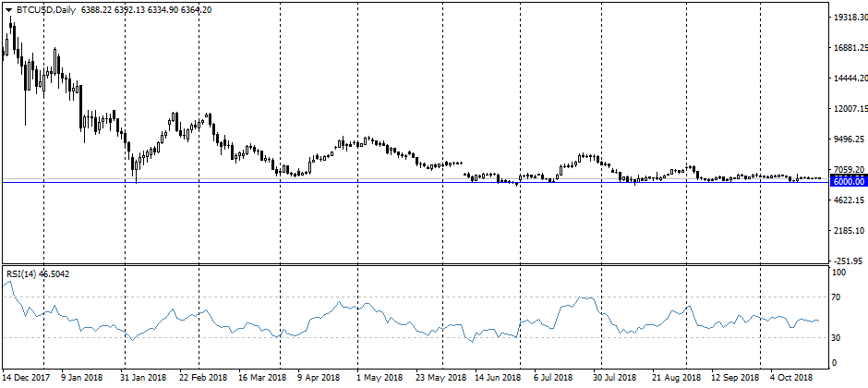Click the RSI 30 level label
Image resolution: width=868 pixels, height=388 pixels.
pyautogui.click(x=838, y=338)
